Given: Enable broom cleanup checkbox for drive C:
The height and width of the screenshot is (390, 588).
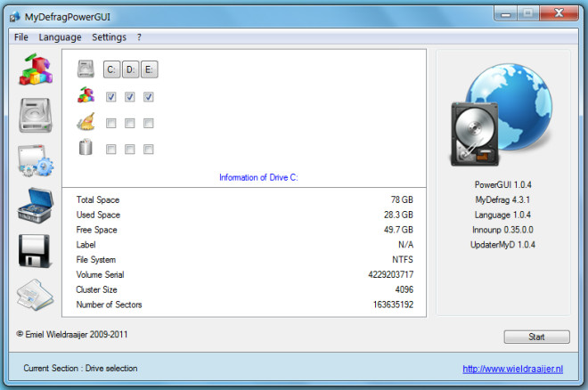Looking at the screenshot, I should point(111,123).
